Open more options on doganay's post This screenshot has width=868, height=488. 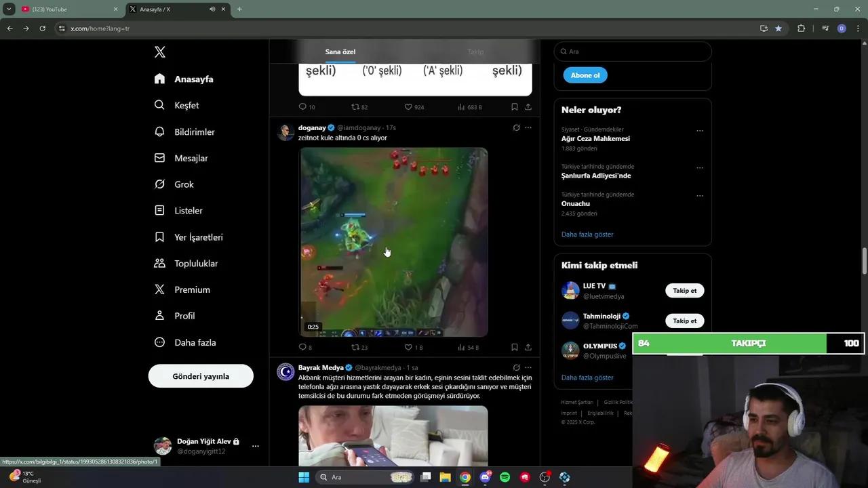528,127
